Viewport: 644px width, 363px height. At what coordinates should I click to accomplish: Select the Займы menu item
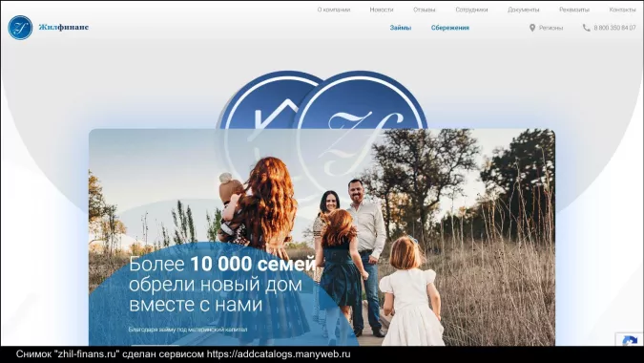tap(401, 28)
